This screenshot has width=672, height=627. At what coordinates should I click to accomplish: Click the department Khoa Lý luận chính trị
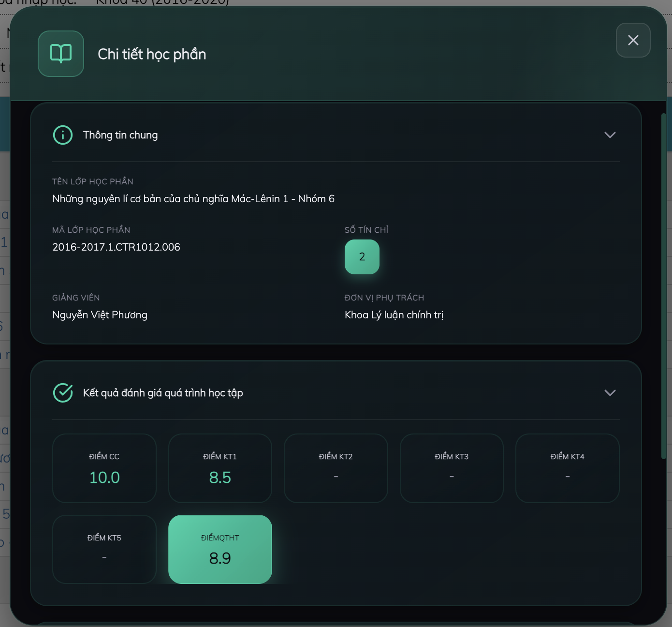pos(394,315)
